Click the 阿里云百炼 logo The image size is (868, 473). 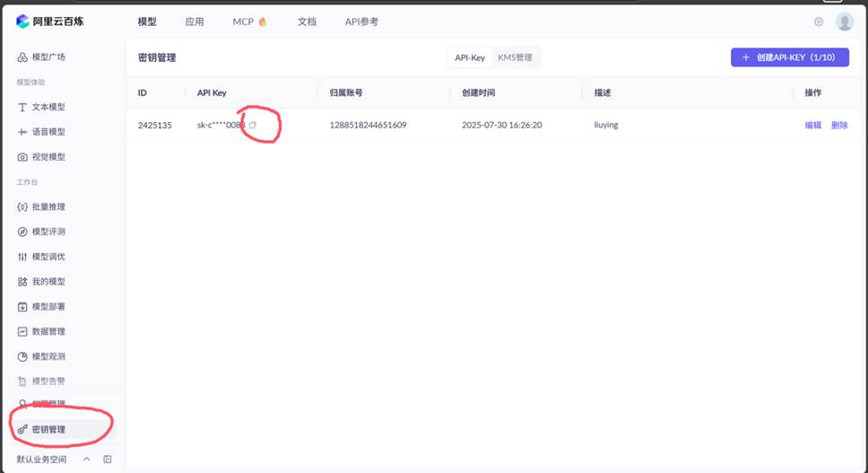[x=51, y=22]
